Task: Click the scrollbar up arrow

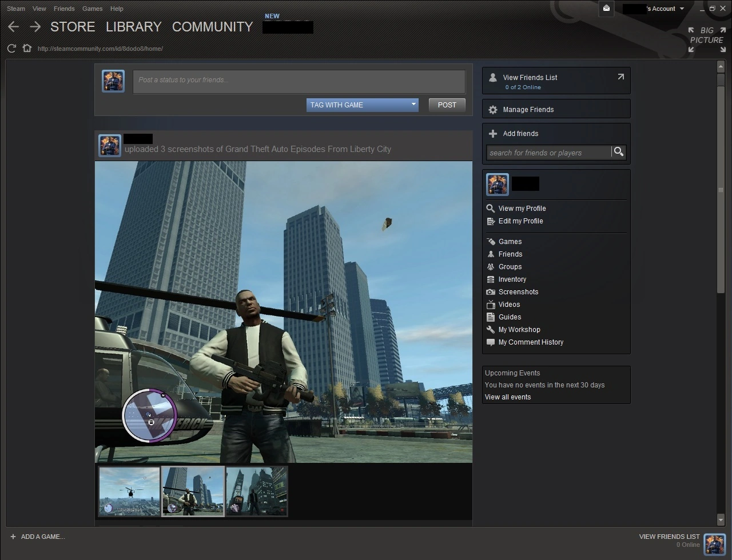Action: pos(721,67)
